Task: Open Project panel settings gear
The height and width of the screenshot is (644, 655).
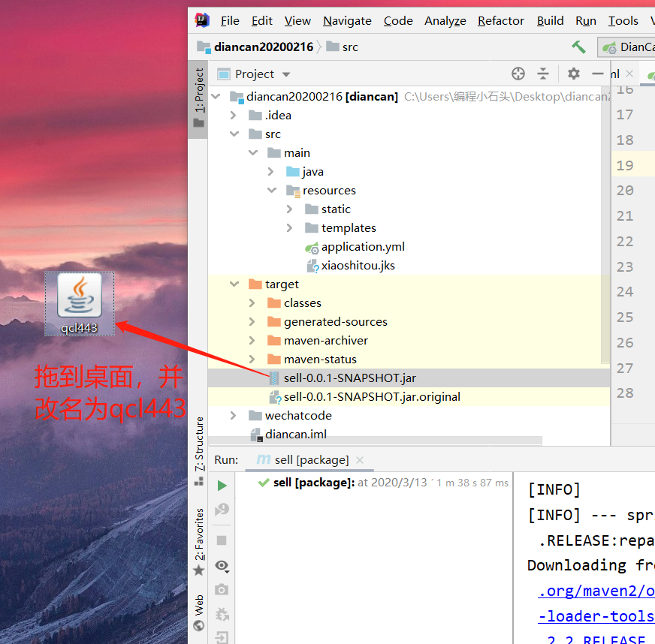Action: (x=574, y=74)
